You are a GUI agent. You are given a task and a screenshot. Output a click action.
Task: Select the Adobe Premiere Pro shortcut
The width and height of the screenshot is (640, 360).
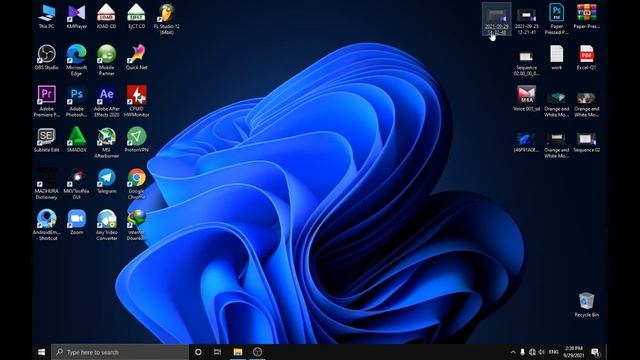tap(47, 101)
